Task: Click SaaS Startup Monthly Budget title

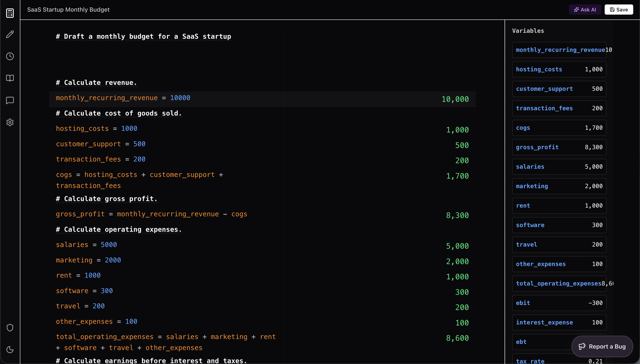Action: coord(68,10)
